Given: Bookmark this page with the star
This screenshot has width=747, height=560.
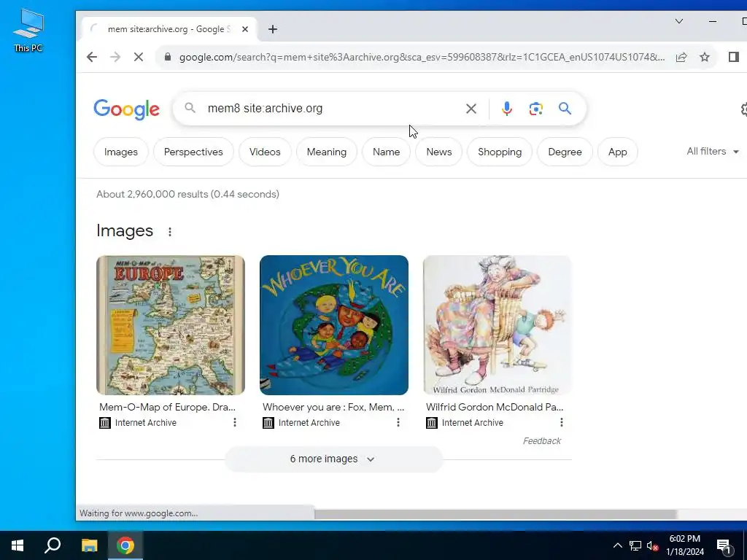Looking at the screenshot, I should point(705,57).
